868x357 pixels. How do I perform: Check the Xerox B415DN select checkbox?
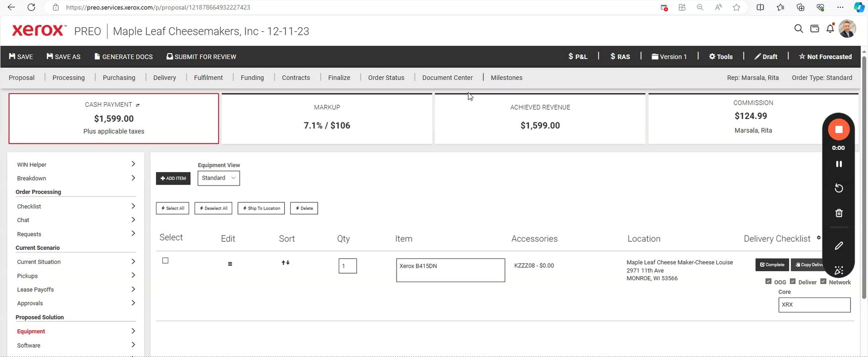point(165,261)
